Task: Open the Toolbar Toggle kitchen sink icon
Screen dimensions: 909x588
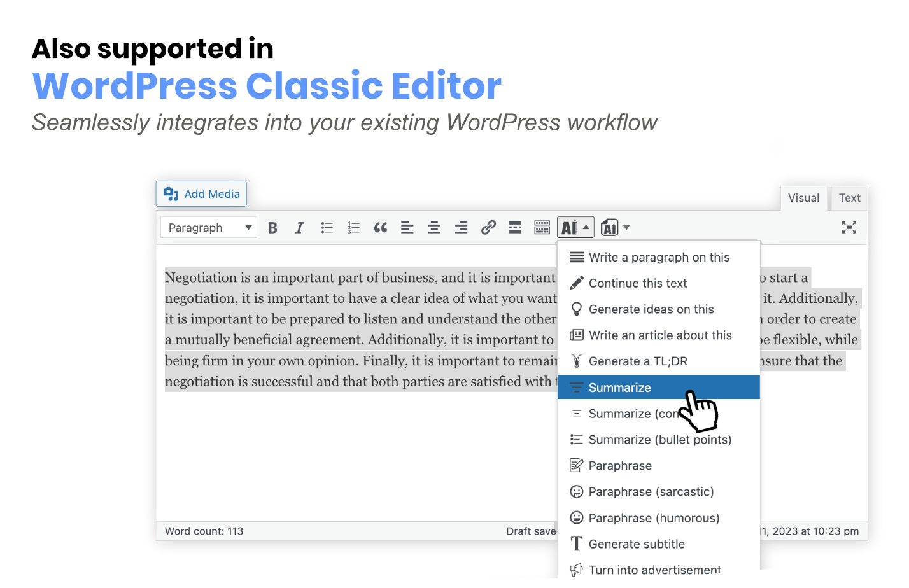Action: (542, 227)
